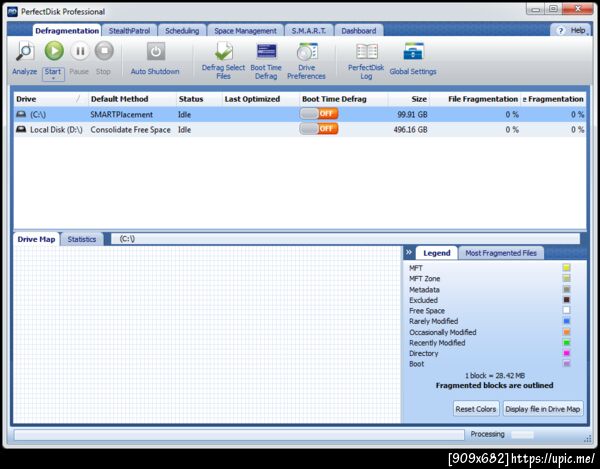The width and height of the screenshot is (600, 469).
Task: Open Global Settings toolbox icon
Action: (413, 52)
